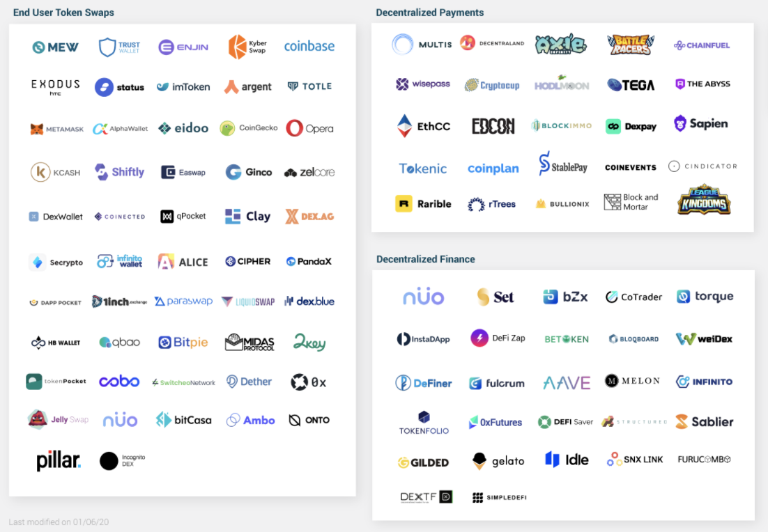Viewport: 768px width, 532px height.
Task: Open the weiDex logo
Action: (x=704, y=338)
